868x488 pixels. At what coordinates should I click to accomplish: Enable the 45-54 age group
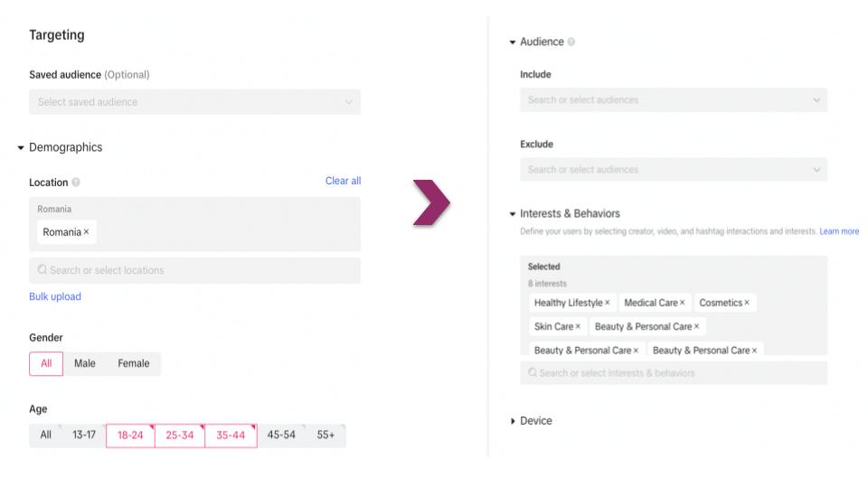(x=281, y=436)
